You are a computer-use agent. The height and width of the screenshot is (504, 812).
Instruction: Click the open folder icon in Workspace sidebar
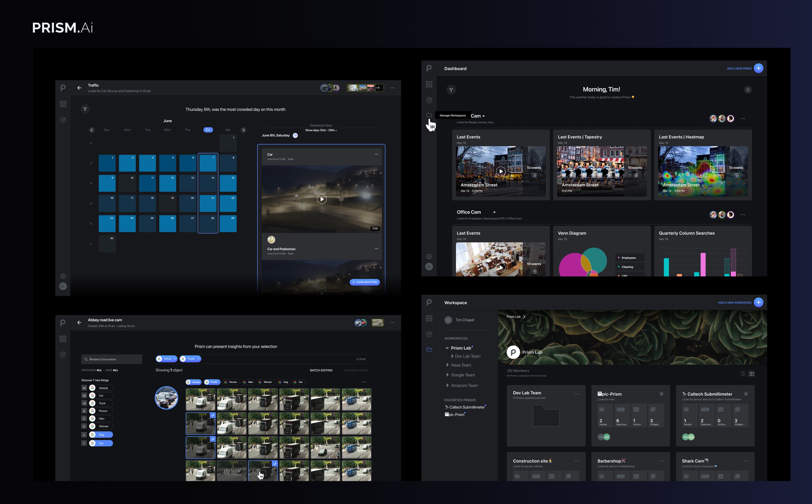click(429, 349)
